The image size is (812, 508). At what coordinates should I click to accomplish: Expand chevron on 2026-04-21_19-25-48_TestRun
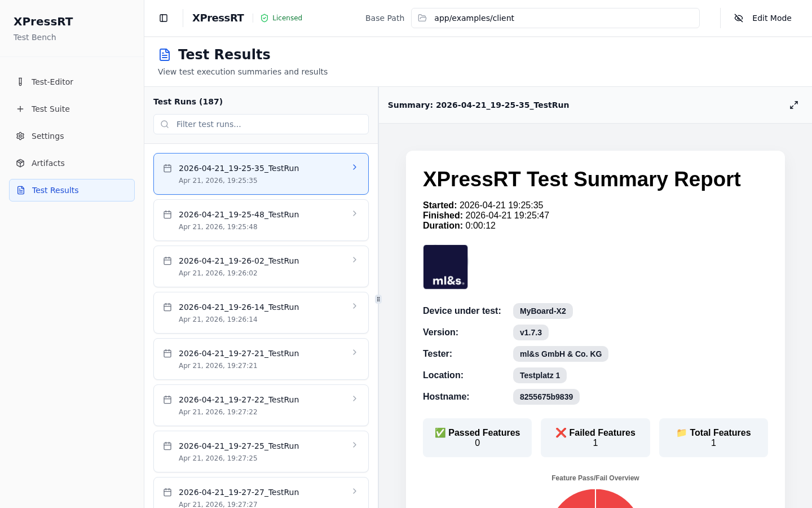355,213
